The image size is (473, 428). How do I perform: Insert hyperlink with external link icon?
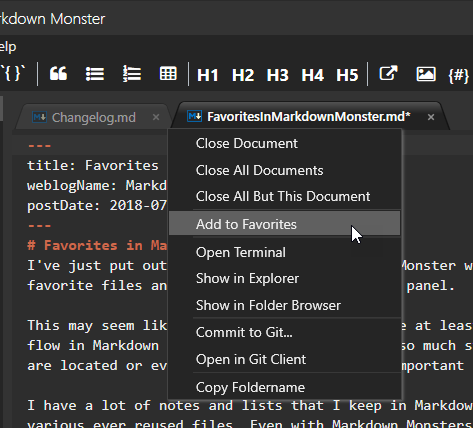(x=389, y=73)
